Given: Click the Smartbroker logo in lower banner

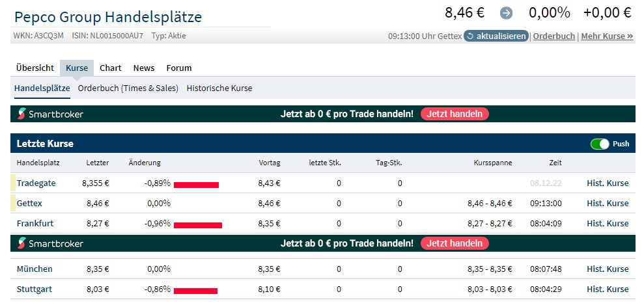Looking at the screenshot, I should [51, 243].
